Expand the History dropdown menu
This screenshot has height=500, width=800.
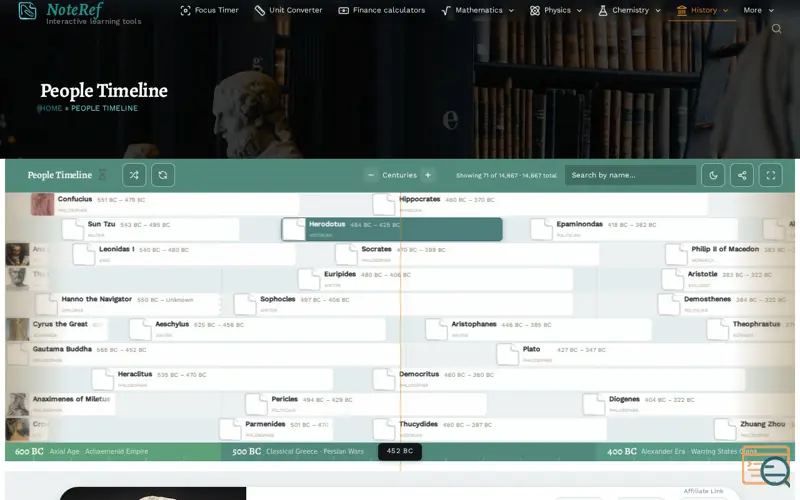tap(702, 10)
